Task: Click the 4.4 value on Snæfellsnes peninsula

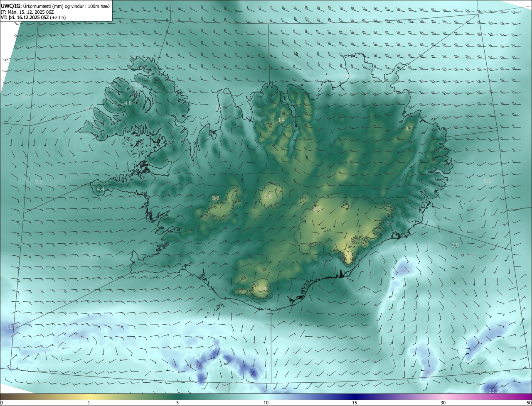Action: pyautogui.click(x=100, y=189)
